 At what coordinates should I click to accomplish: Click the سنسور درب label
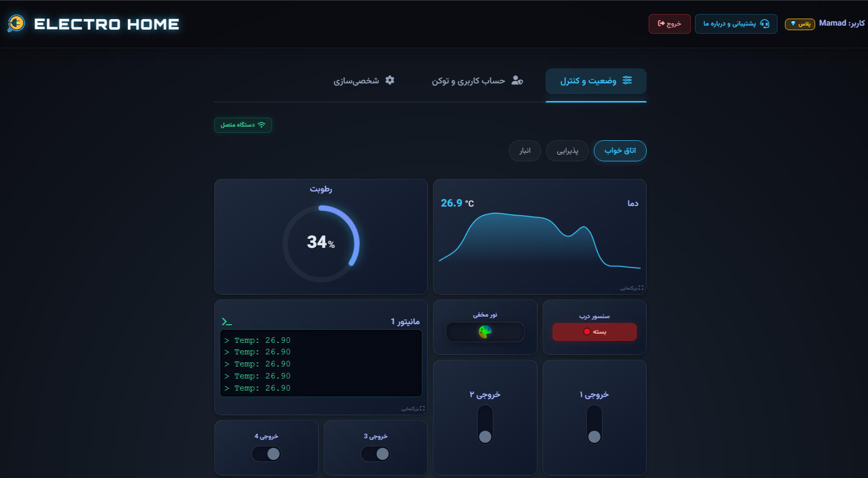tap(594, 316)
